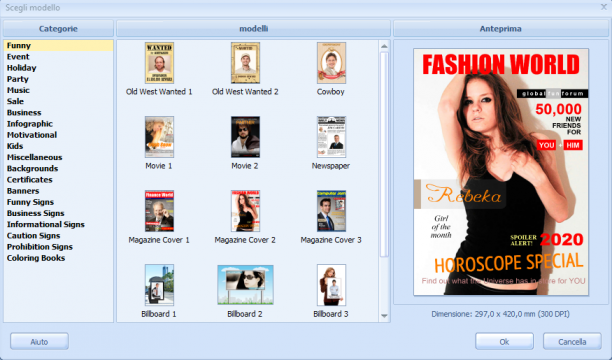Click the scroll up arrow in templates list
Screen dimensions: 612x360
pos(384,46)
